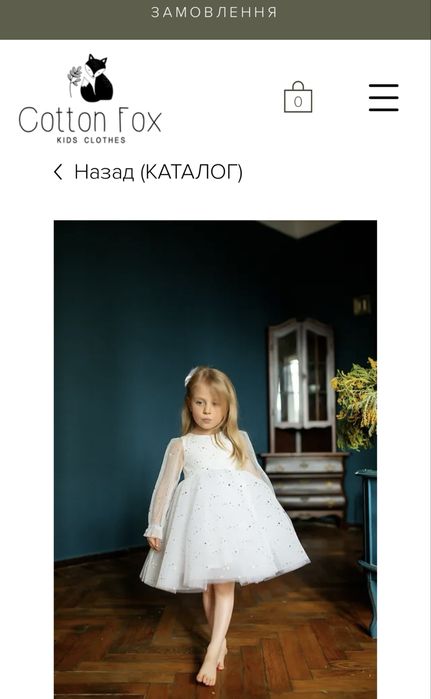This screenshot has height=699, width=431.
Task: Click the yellow flowers in the product photo
Action: point(355,403)
